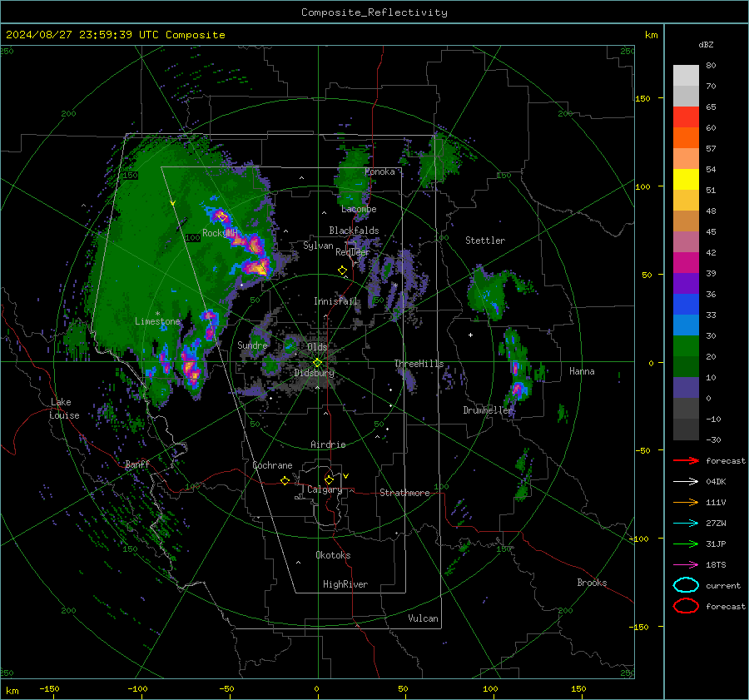Click the ThreeHills city label
The image size is (749, 700).
click(x=419, y=364)
